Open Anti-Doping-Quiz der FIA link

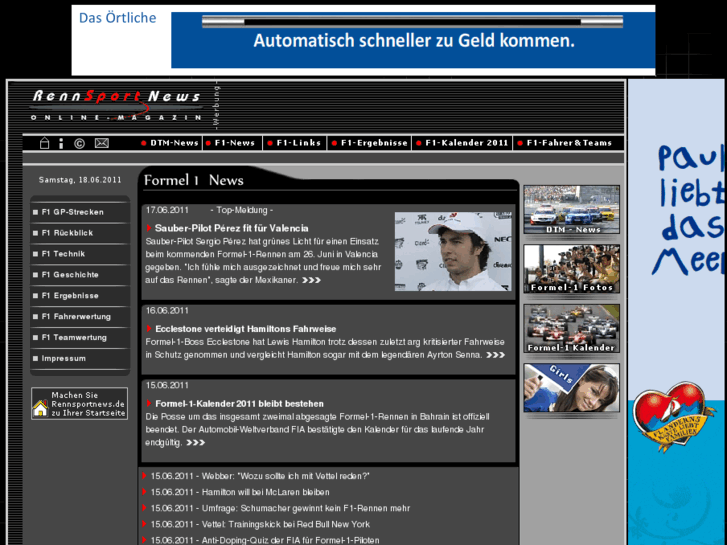coord(265,540)
